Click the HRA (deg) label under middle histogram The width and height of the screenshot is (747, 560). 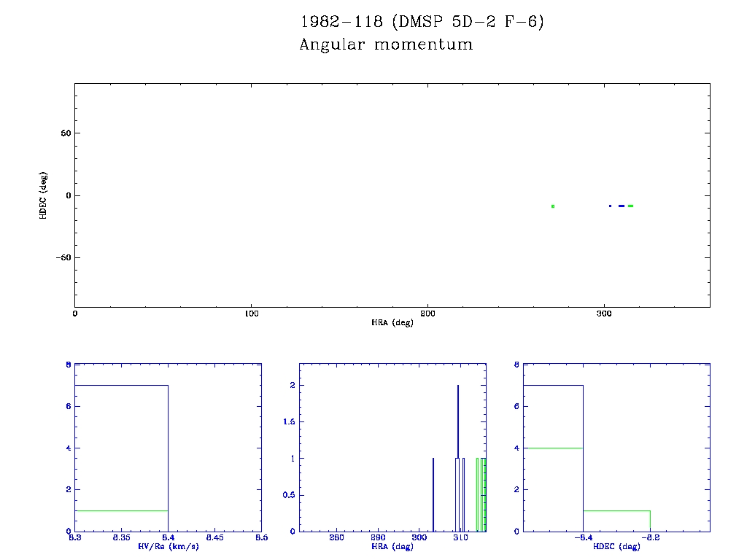pyautogui.click(x=392, y=546)
